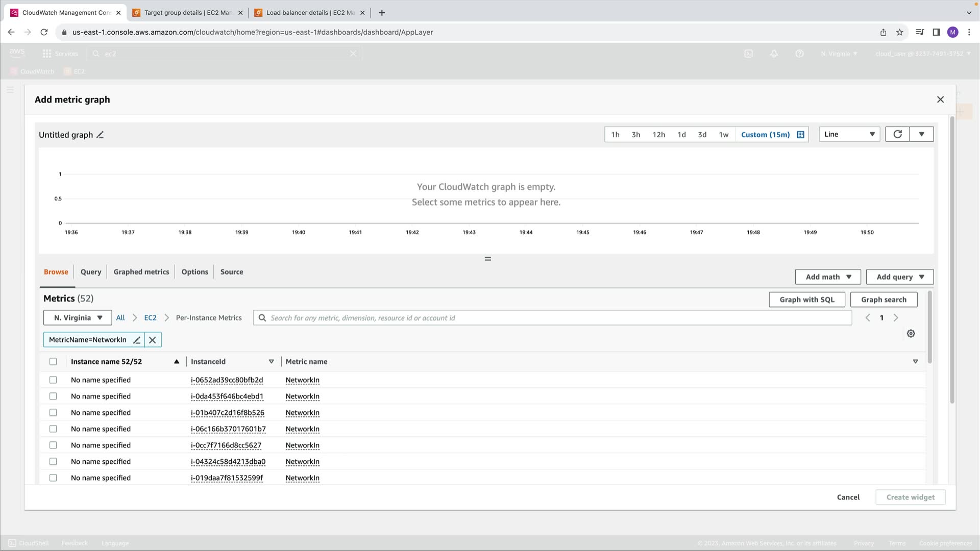
Task: Click the graph refresh icon
Action: tap(897, 134)
